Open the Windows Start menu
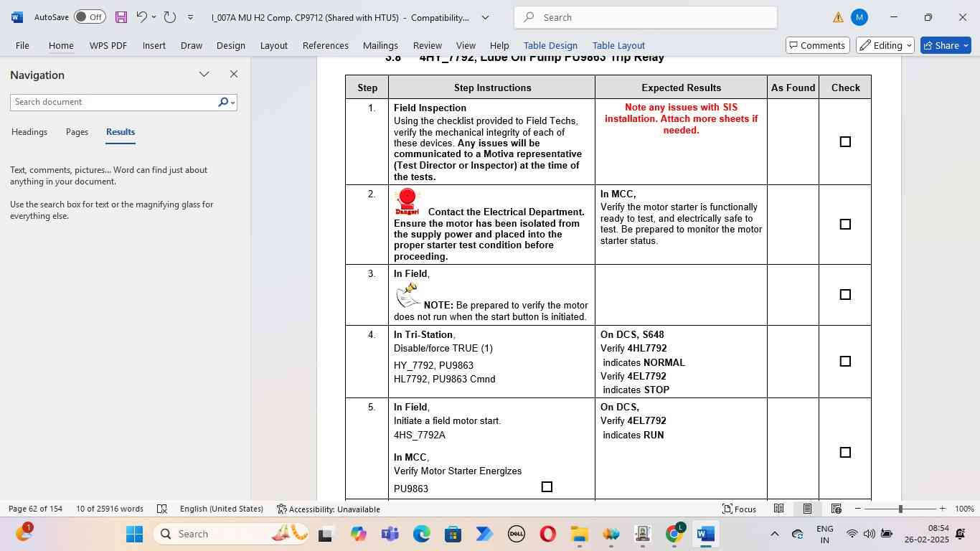980x551 pixels. (134, 534)
